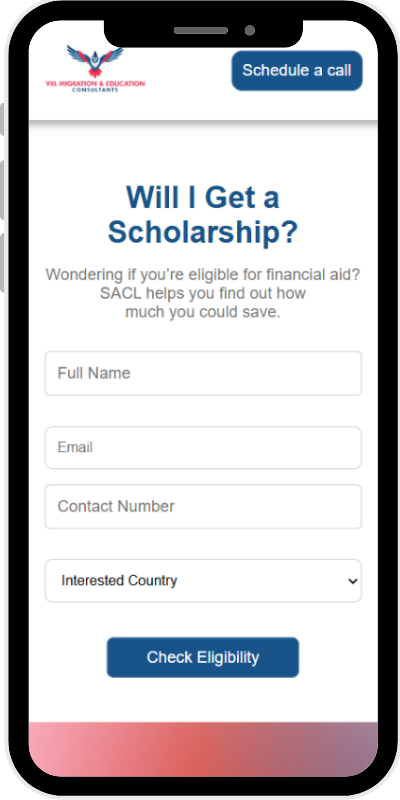Click the VXL eagle logo icon
This screenshot has width=400, height=800.
coord(95,61)
